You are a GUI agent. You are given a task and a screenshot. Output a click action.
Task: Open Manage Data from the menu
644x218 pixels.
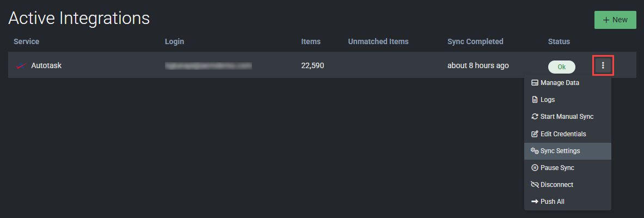(560, 83)
